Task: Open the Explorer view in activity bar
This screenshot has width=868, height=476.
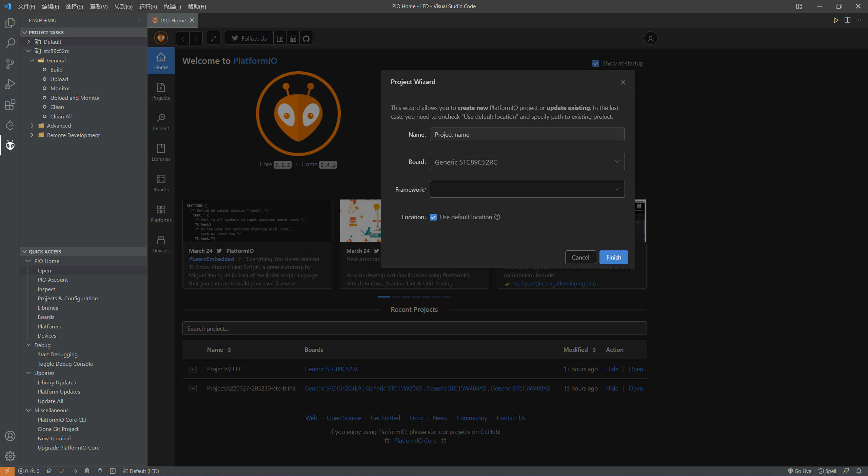Action: (x=10, y=23)
